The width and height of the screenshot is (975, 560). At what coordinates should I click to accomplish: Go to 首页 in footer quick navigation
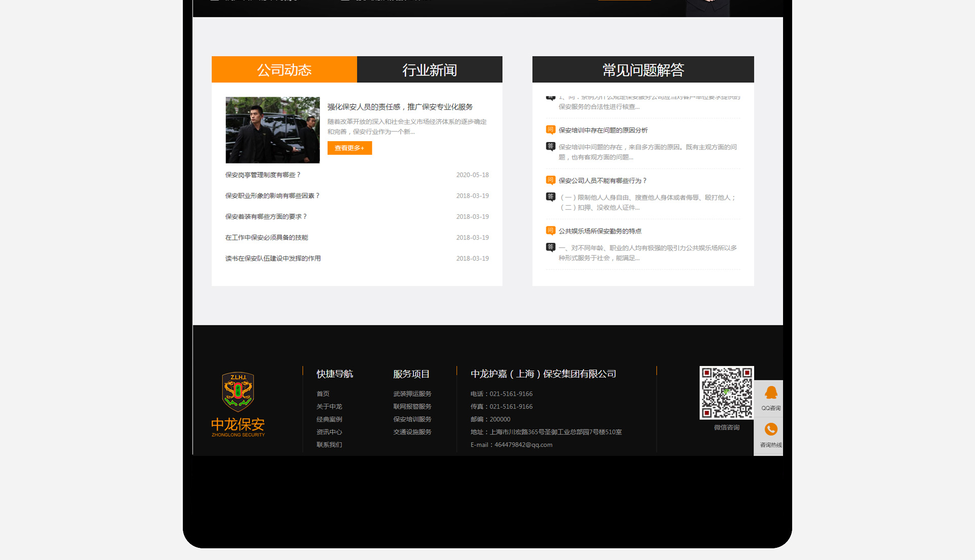pyautogui.click(x=323, y=394)
